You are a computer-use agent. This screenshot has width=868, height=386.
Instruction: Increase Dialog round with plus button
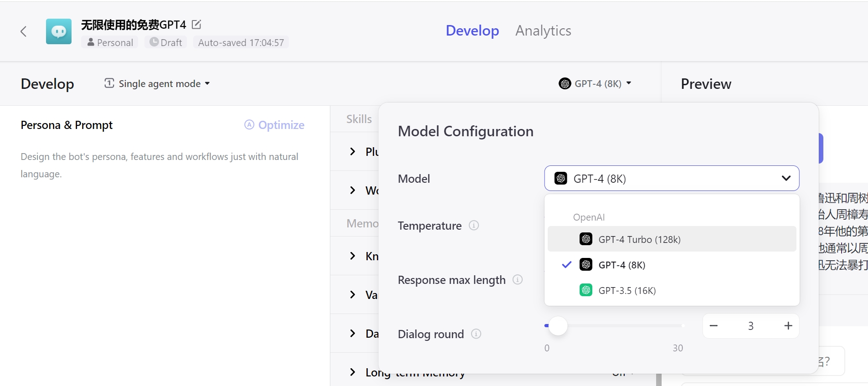point(788,325)
